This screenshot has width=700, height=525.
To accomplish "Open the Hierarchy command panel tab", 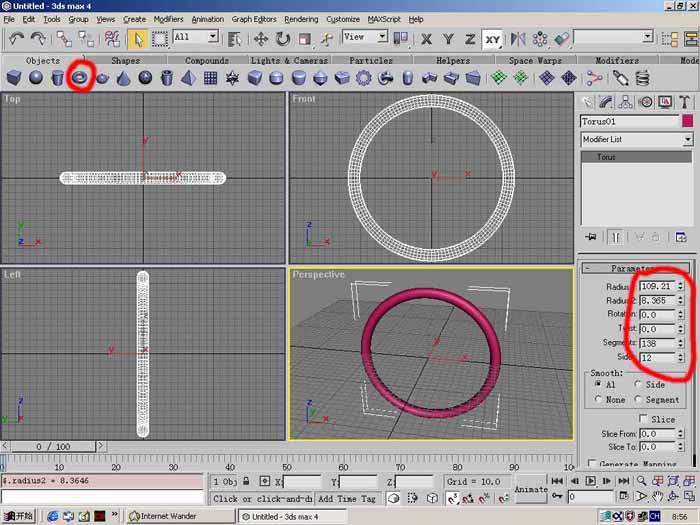I will click(625, 102).
